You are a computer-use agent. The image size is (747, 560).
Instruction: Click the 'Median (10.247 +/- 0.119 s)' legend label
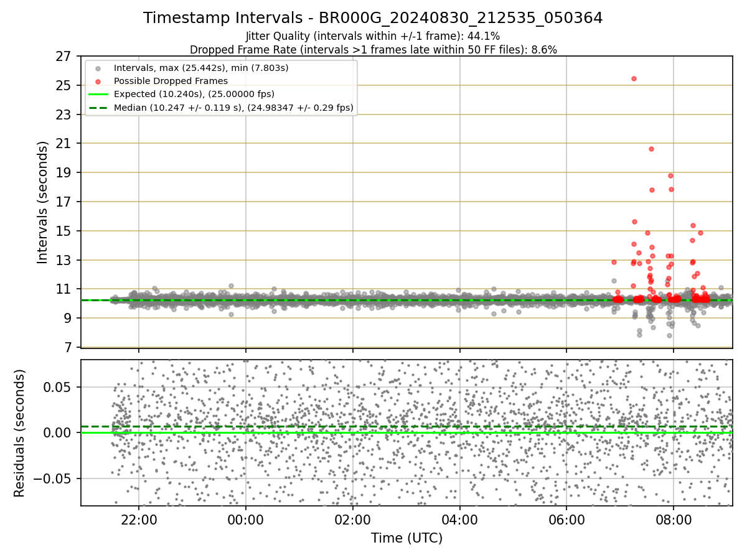tap(233, 108)
